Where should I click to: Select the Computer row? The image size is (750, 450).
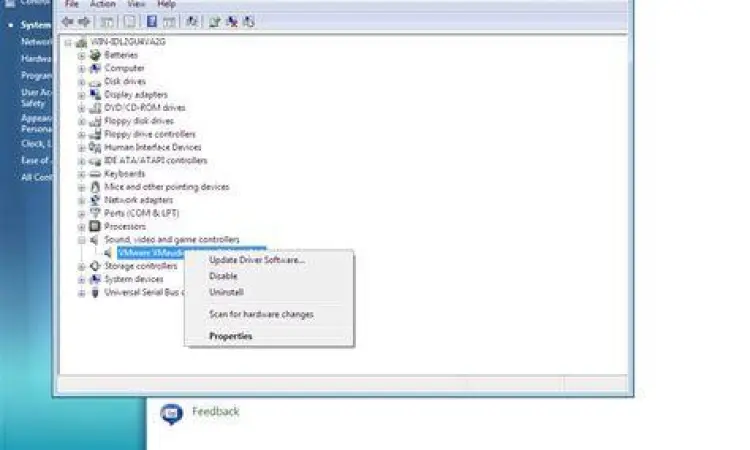(124, 68)
